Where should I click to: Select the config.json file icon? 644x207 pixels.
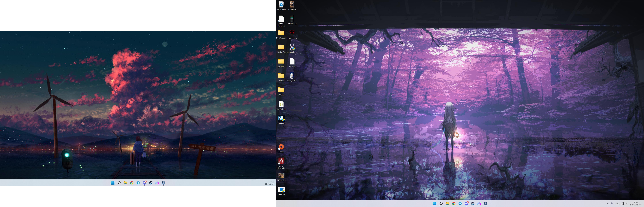coord(281,105)
